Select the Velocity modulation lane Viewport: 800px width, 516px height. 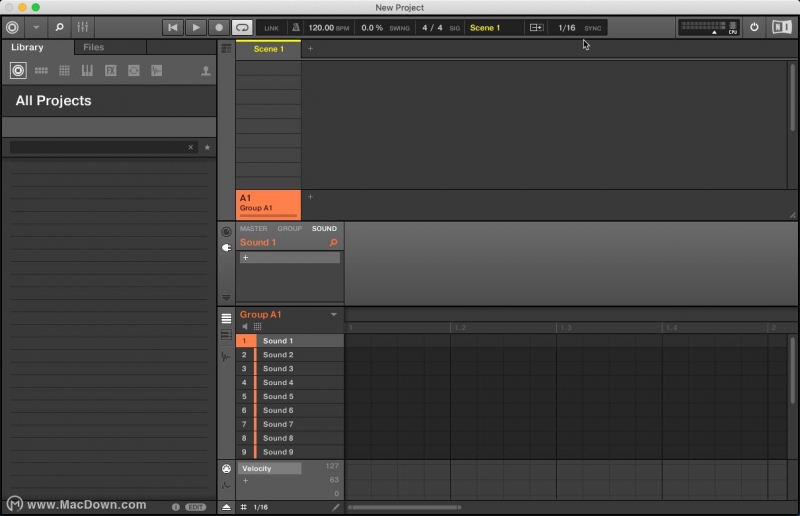269,468
